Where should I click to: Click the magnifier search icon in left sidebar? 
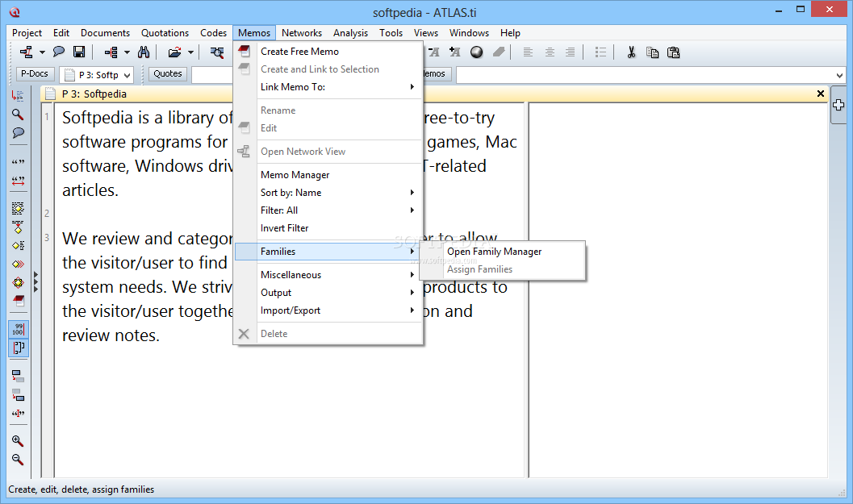tap(18, 115)
